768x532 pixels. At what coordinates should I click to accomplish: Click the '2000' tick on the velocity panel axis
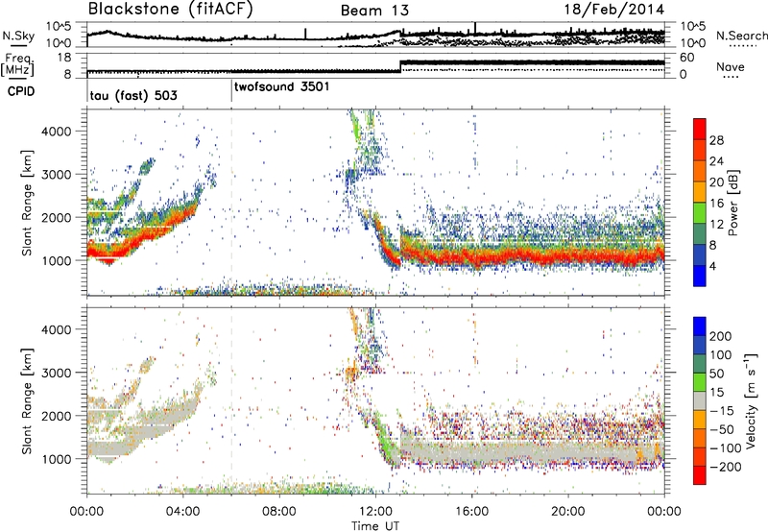(x=57, y=416)
